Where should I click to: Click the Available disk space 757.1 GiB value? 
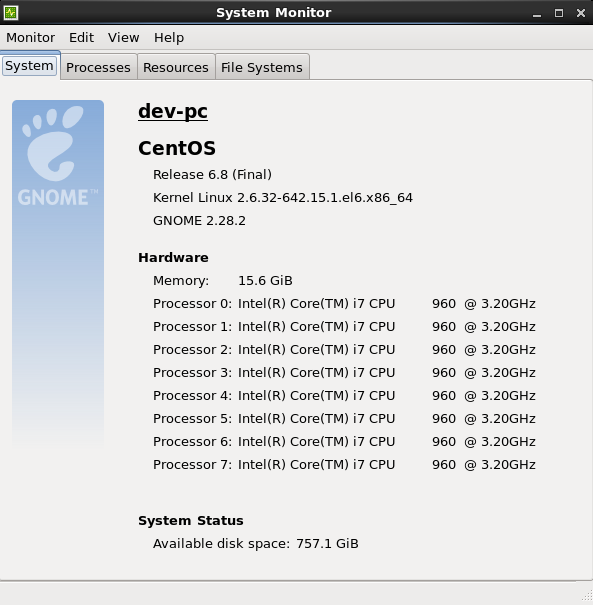327,544
